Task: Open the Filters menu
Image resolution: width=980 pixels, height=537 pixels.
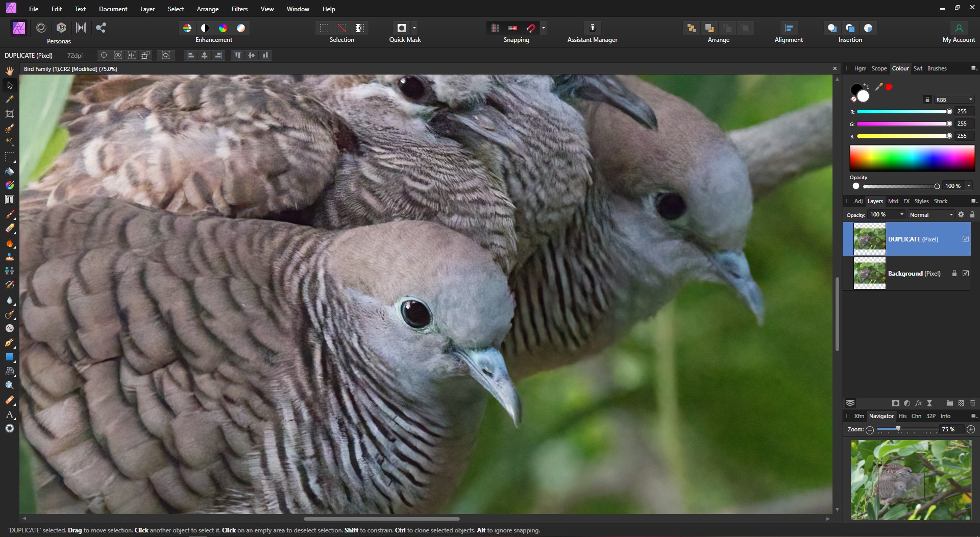Action: click(x=239, y=9)
